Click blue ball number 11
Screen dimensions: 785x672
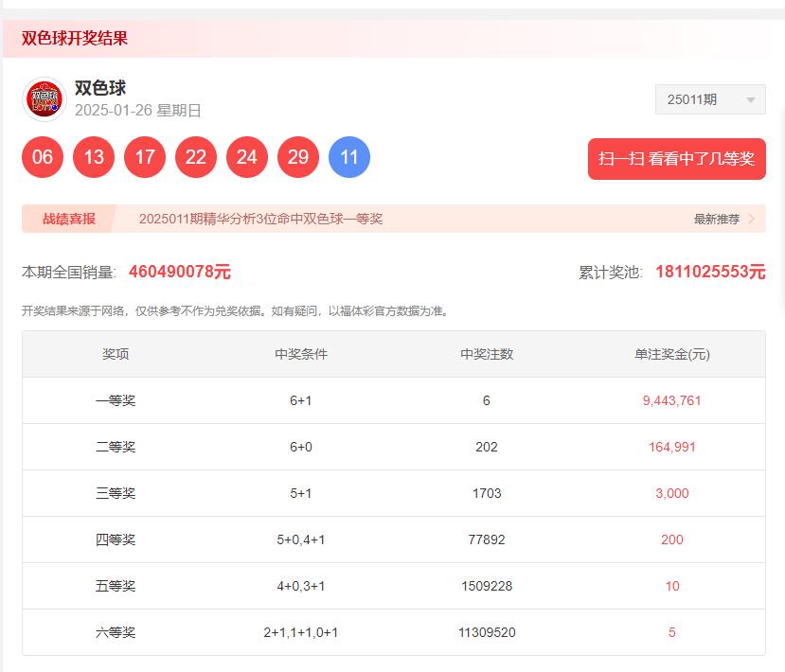[349, 157]
